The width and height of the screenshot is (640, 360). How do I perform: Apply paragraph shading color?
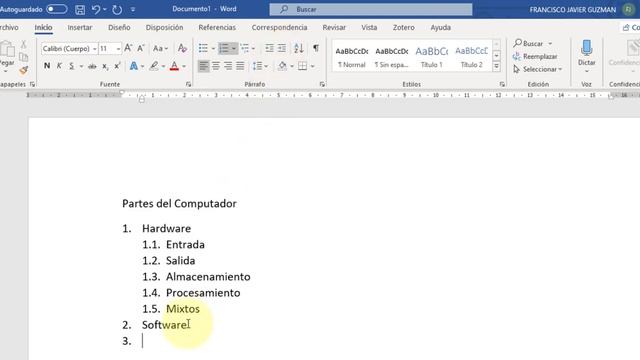pos(282,66)
